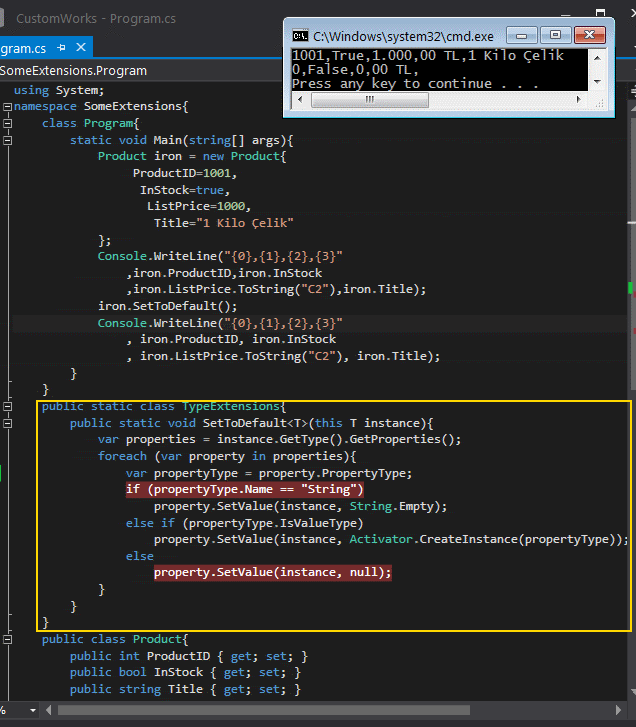This screenshot has width=636, height=727.
Task: Click the cmd.exe title bar icon
Action: pyautogui.click(x=298, y=34)
